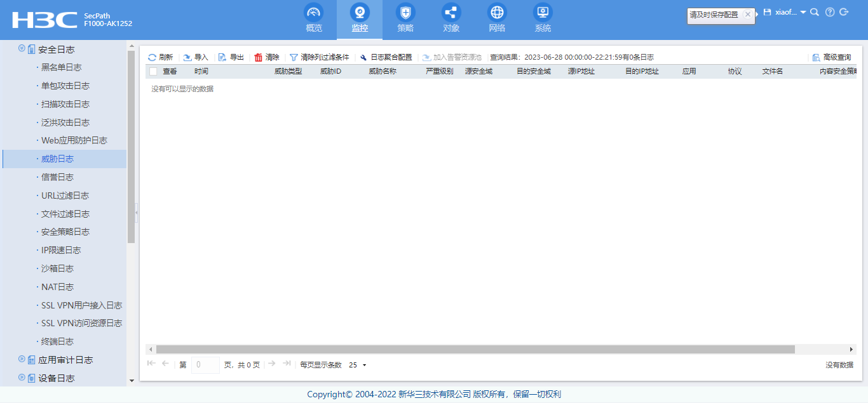Click the 清除 trash button
This screenshot has width=868, height=403.
(267, 57)
